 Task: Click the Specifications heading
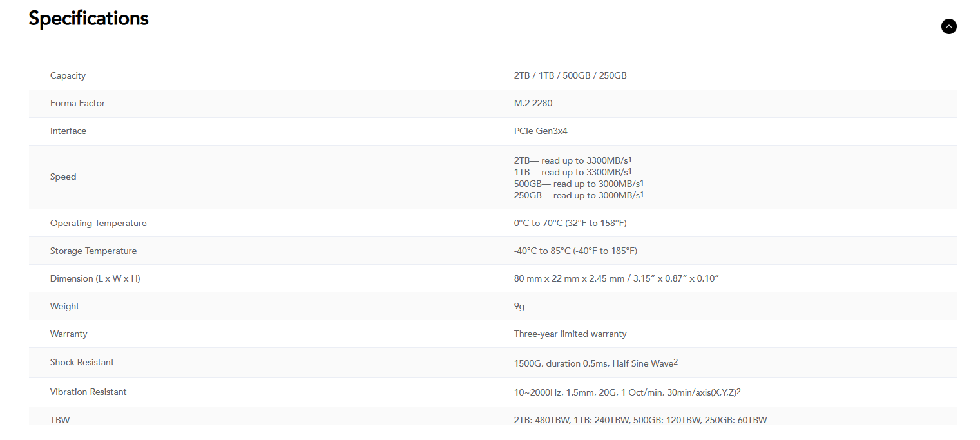[88, 19]
